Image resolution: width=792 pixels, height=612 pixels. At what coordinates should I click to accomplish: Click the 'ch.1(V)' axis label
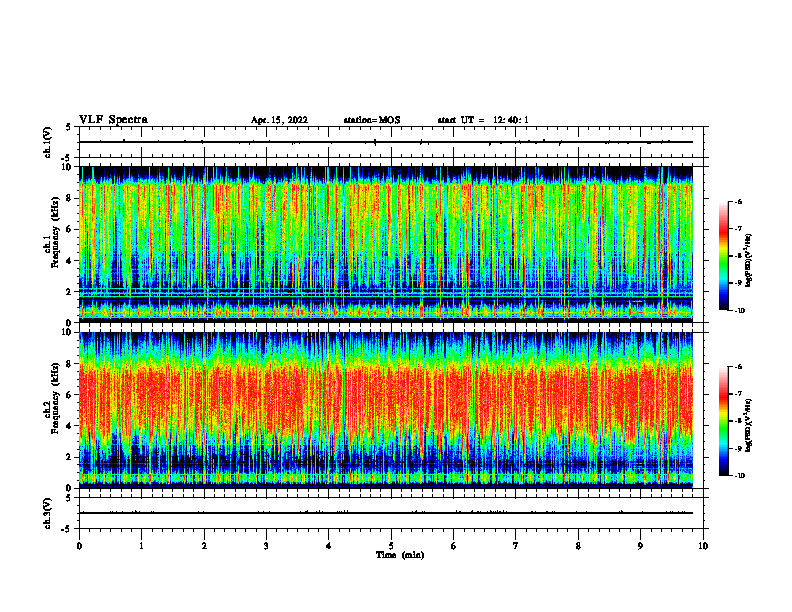pyautogui.click(x=47, y=142)
